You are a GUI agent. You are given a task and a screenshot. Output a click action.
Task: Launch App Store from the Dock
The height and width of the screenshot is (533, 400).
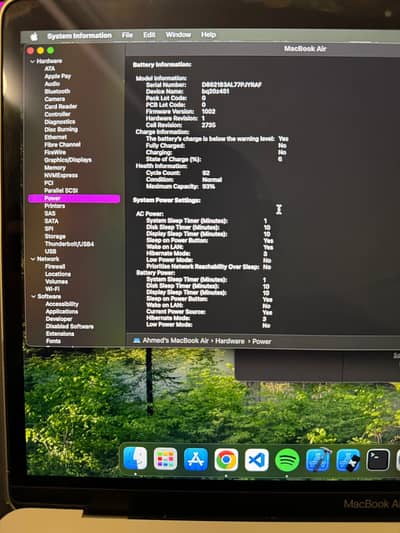pos(196,460)
